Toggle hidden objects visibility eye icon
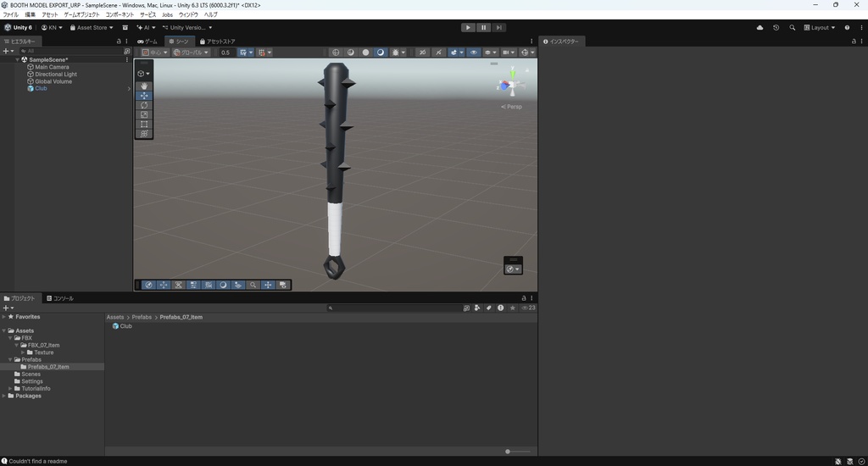 click(x=473, y=53)
